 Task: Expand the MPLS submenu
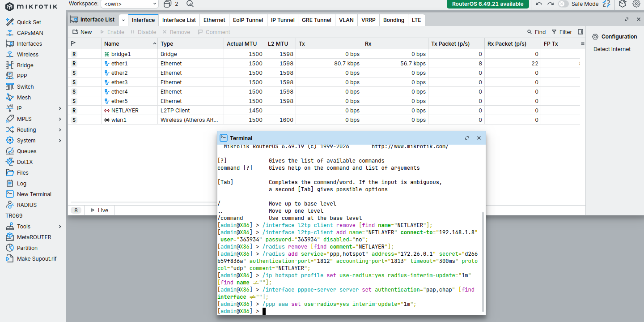pos(60,119)
